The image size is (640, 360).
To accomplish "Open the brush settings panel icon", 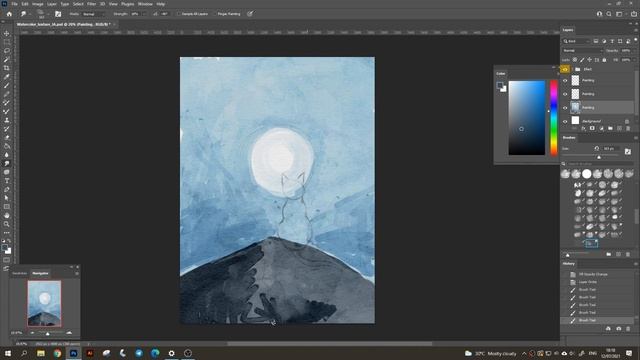I will point(58,14).
